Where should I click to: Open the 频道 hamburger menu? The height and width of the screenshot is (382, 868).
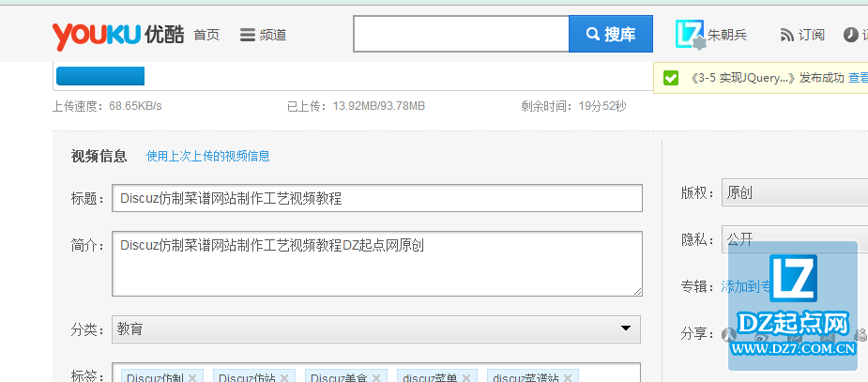[x=263, y=35]
